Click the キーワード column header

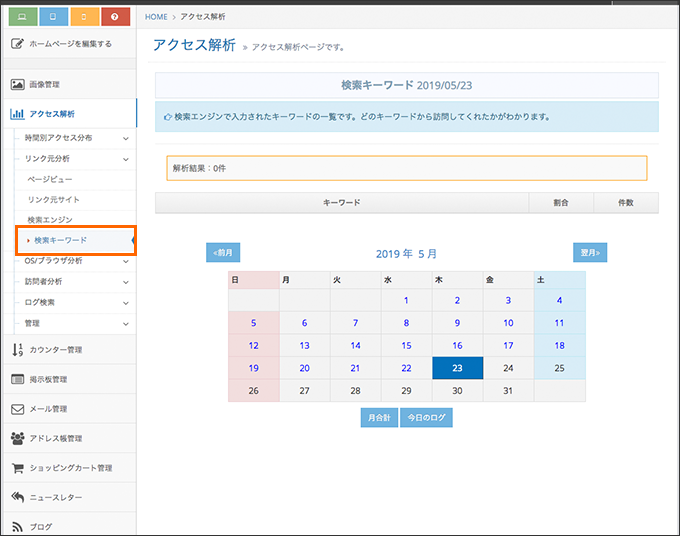click(x=342, y=203)
